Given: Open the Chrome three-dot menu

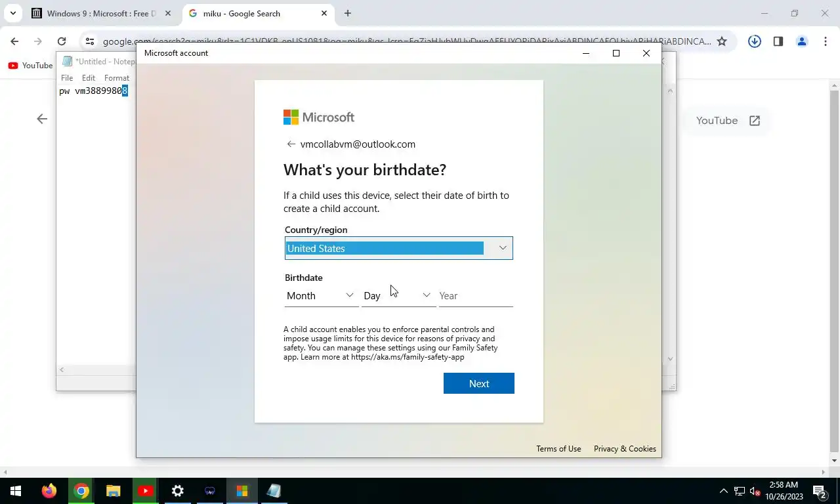Looking at the screenshot, I should (x=826, y=41).
